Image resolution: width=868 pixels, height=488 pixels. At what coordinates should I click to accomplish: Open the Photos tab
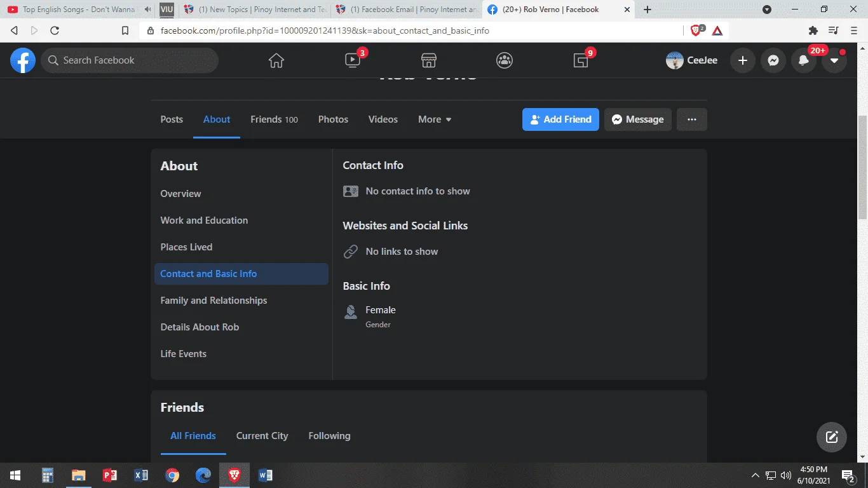[333, 119]
